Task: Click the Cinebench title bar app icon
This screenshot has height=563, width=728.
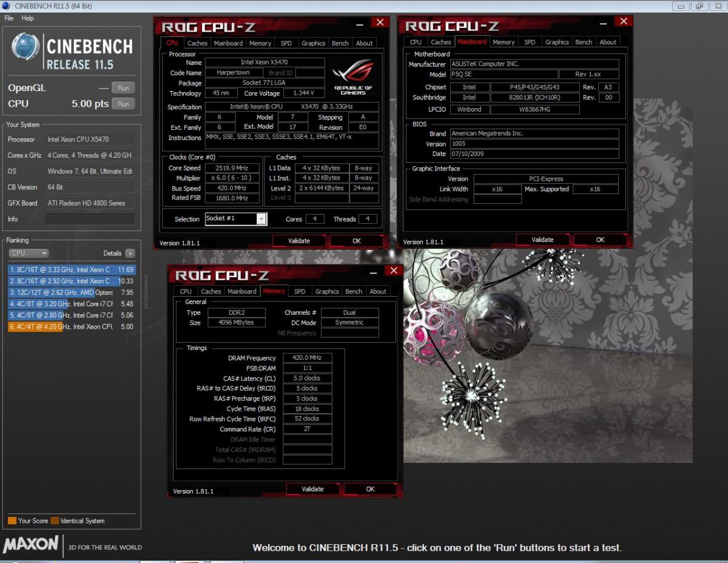Action: point(5,6)
